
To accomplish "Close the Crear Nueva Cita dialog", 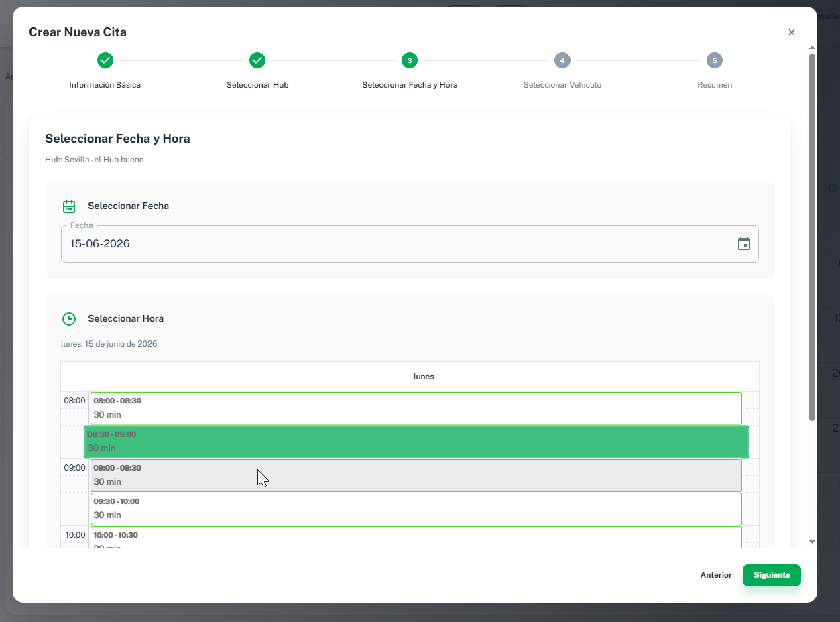I will pyautogui.click(x=792, y=32).
